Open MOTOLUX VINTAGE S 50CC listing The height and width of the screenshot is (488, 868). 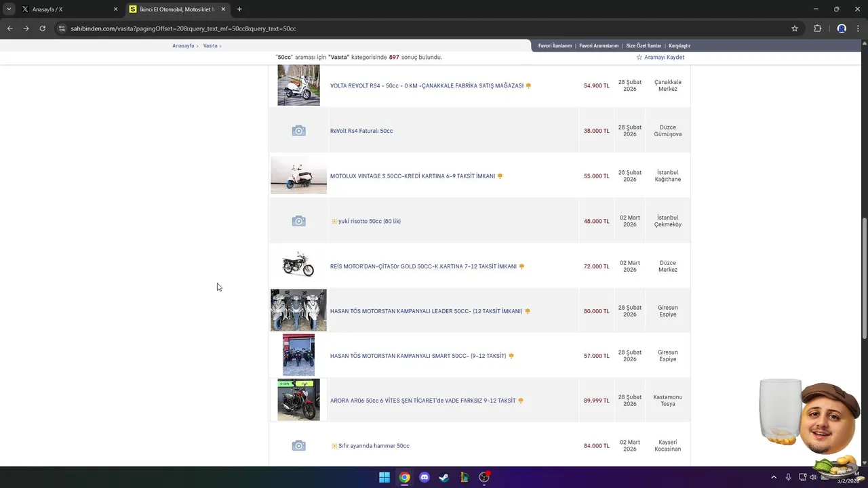click(412, 176)
